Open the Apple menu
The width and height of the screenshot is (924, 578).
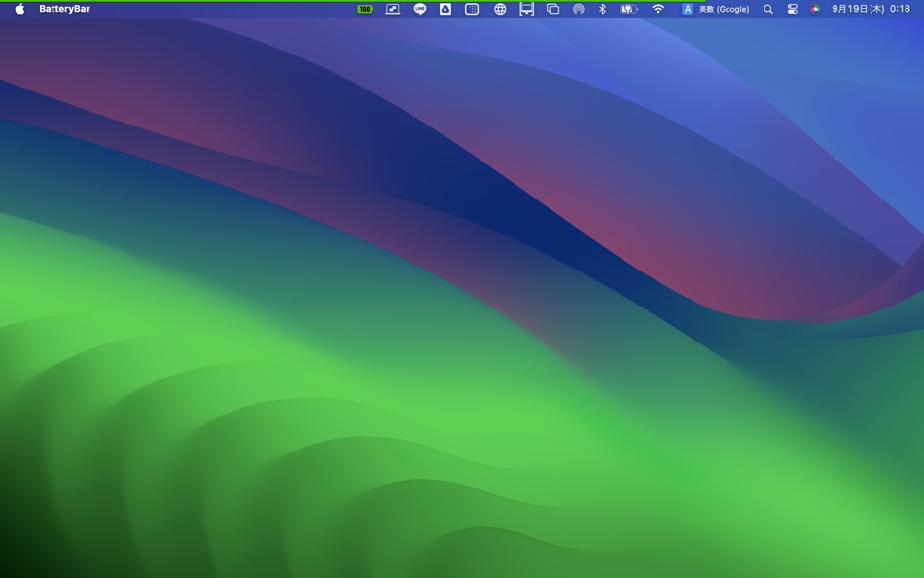pos(19,9)
